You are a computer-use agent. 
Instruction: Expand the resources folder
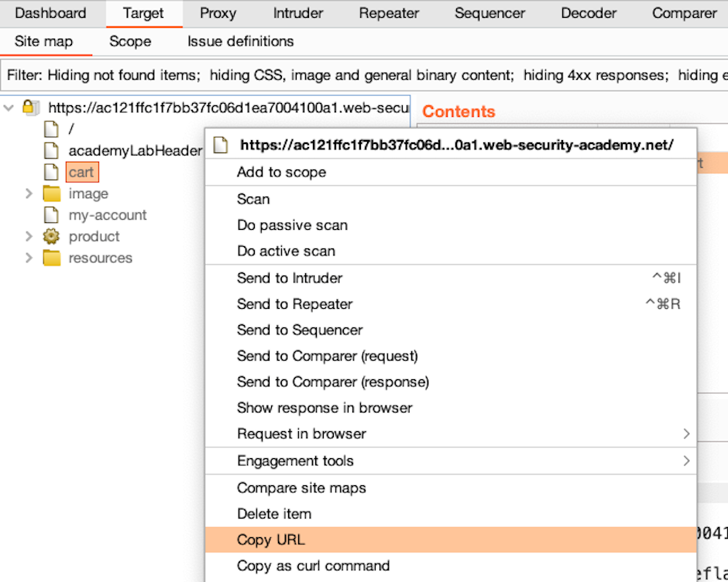click(x=29, y=258)
